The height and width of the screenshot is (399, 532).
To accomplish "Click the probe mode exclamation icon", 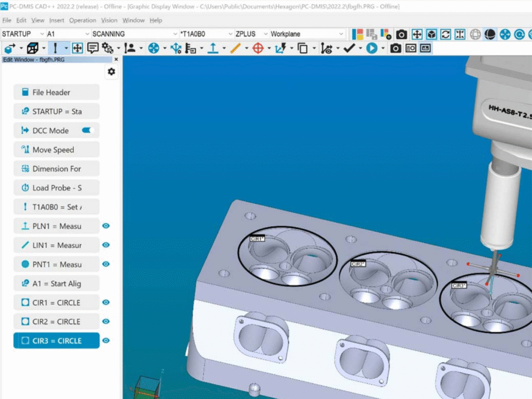I will pos(55,48).
